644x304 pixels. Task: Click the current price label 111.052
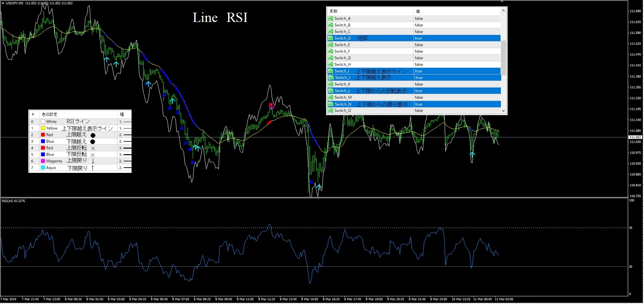click(635, 137)
